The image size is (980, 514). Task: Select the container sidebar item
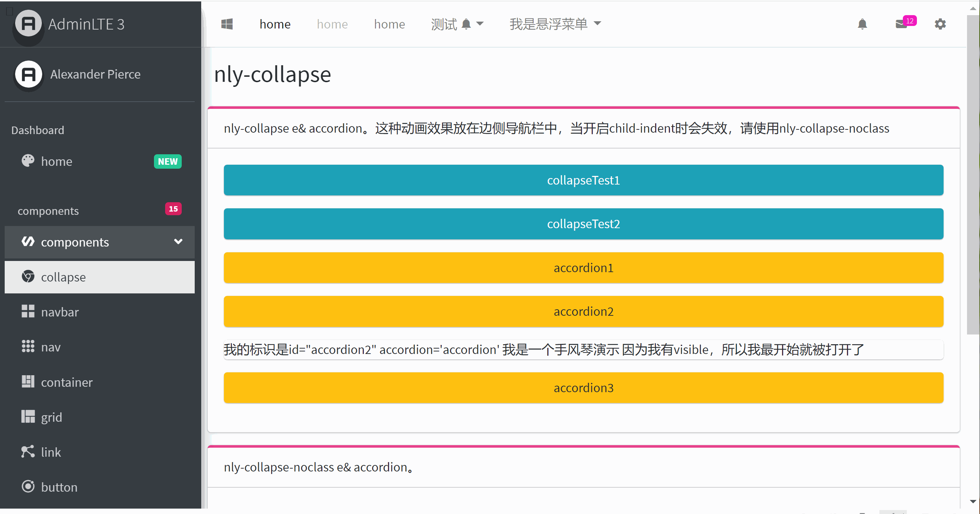67,382
